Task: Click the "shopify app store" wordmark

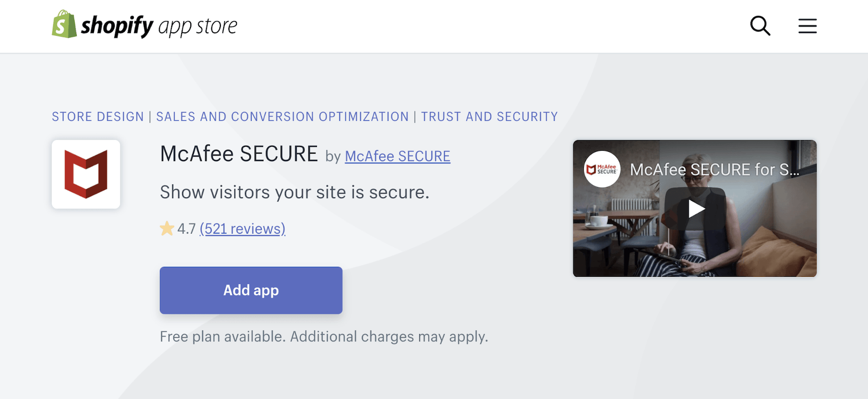Action: [x=159, y=26]
